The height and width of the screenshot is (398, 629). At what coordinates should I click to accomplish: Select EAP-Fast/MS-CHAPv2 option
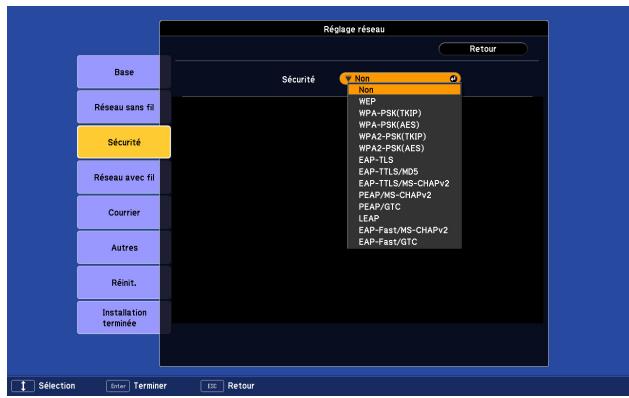[404, 230]
